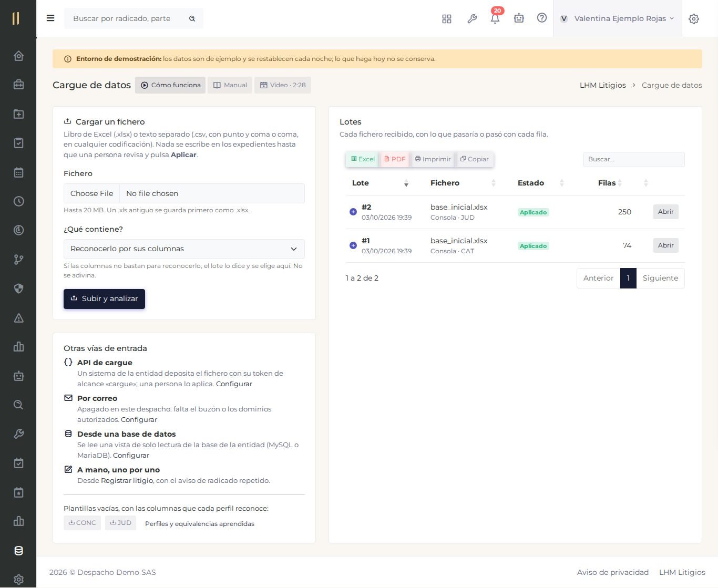Open lote #1 with Abrir button
Screen dimensions: 718x588
coord(665,245)
